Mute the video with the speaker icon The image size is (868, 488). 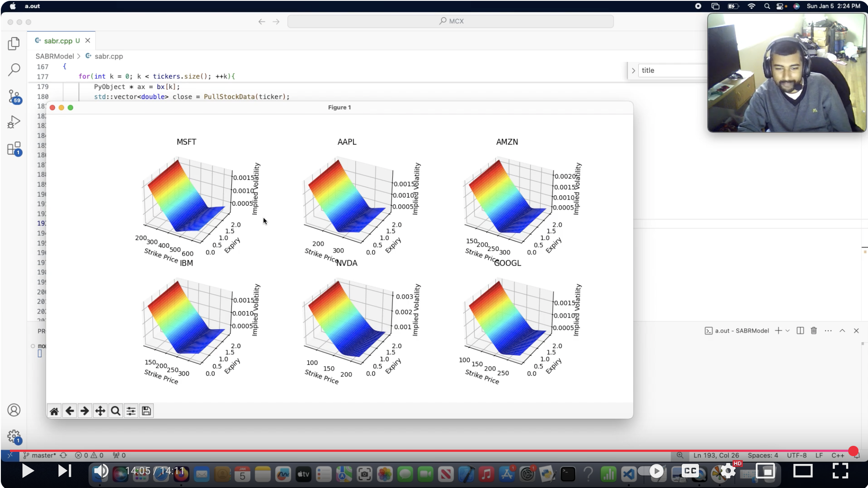(101, 471)
